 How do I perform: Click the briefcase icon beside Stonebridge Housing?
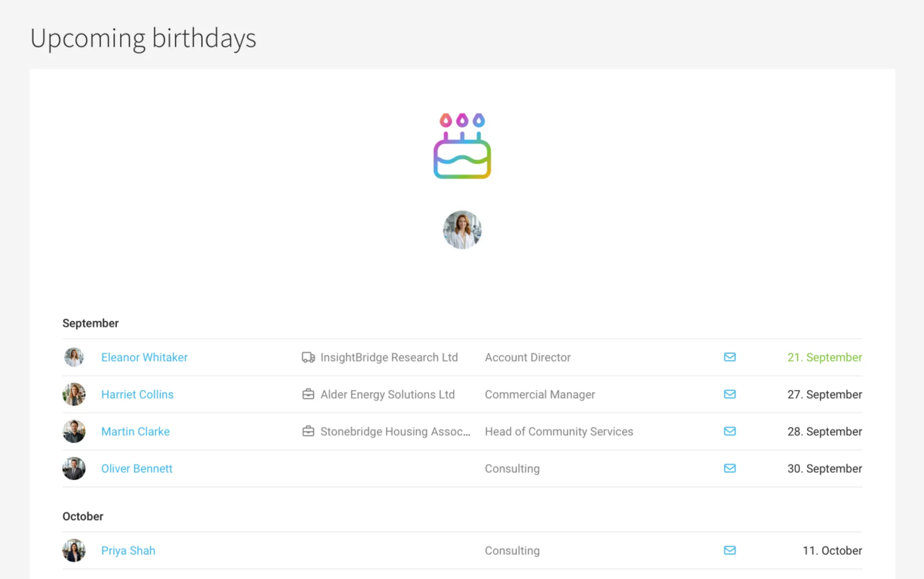click(x=308, y=431)
